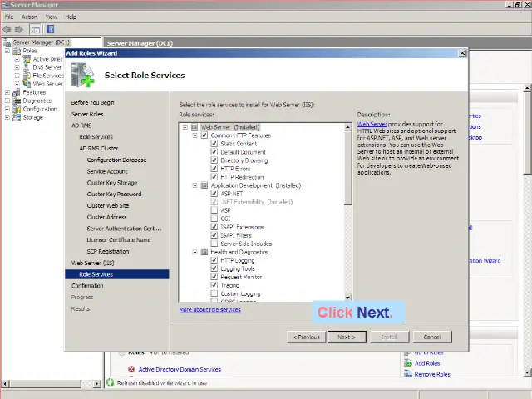This screenshot has width=532, height=399.
Task: Select the Cluster Key Storage wizard step
Action: pyautogui.click(x=112, y=183)
